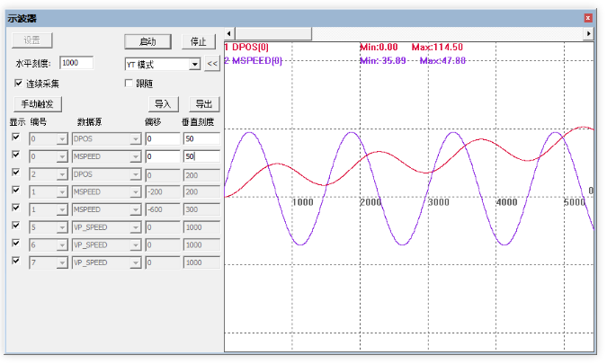Click the horizontal scrollbar thumb above chart

(273, 33)
